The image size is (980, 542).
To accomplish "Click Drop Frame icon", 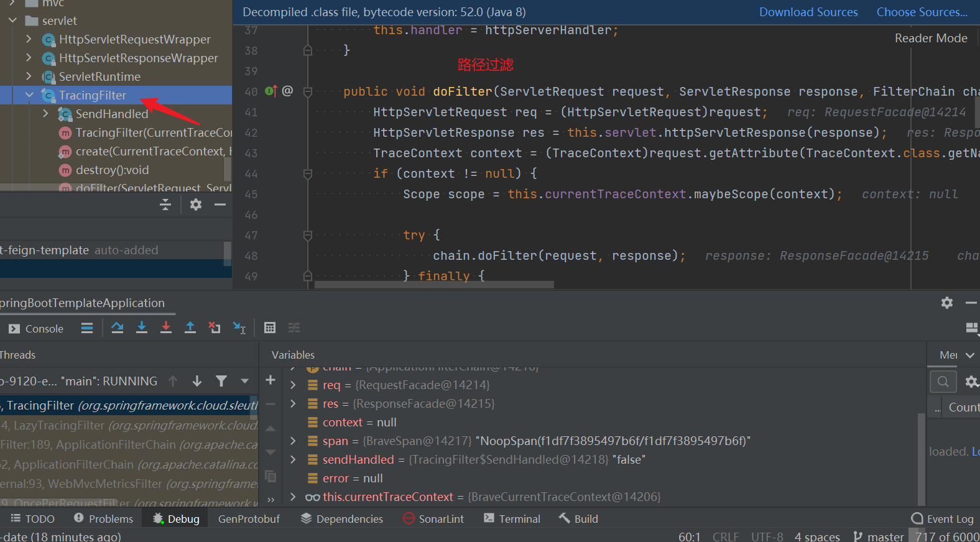I will pyautogui.click(x=215, y=328).
